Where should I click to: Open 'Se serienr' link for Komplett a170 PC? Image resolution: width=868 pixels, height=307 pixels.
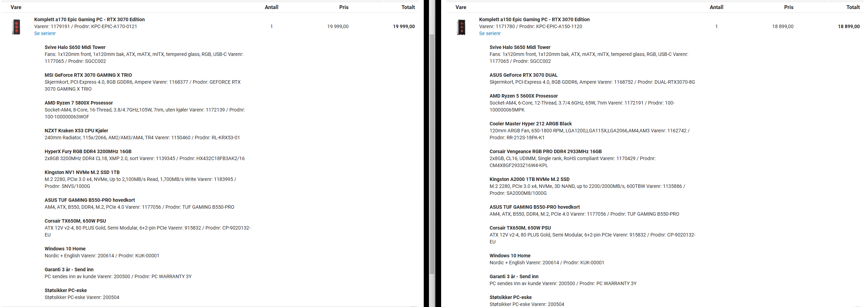[x=45, y=33]
